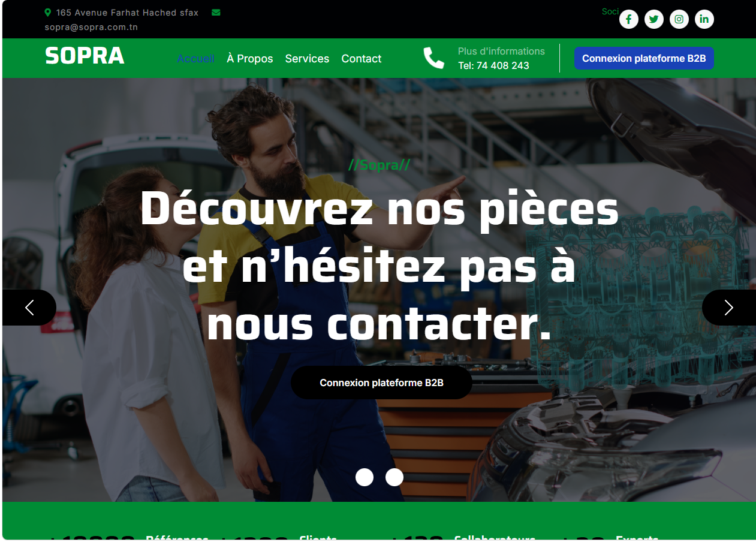Open the LinkedIn social icon
Screen dimensions: 756x542
pos(704,19)
